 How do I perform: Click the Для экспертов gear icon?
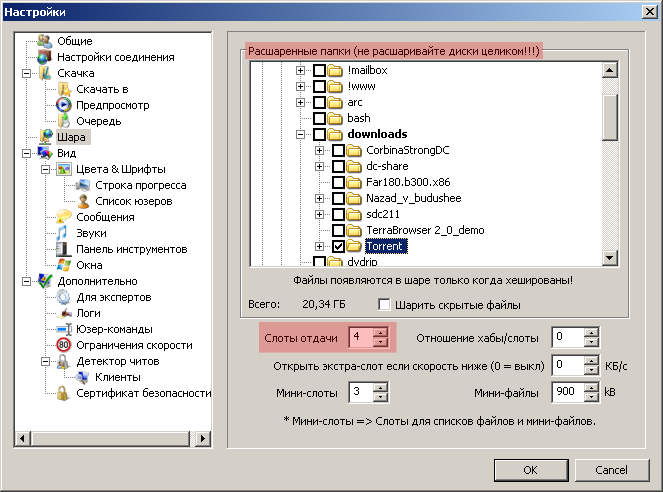click(x=64, y=297)
